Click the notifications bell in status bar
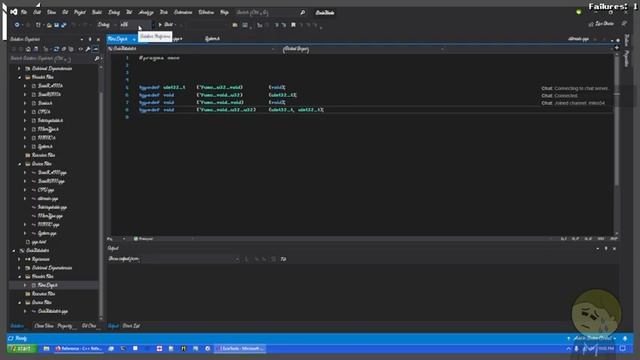 625,338
